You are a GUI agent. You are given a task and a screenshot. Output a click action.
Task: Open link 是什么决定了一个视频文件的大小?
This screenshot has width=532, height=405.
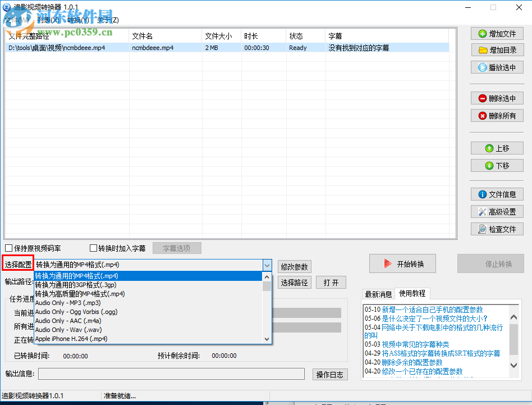point(434,318)
